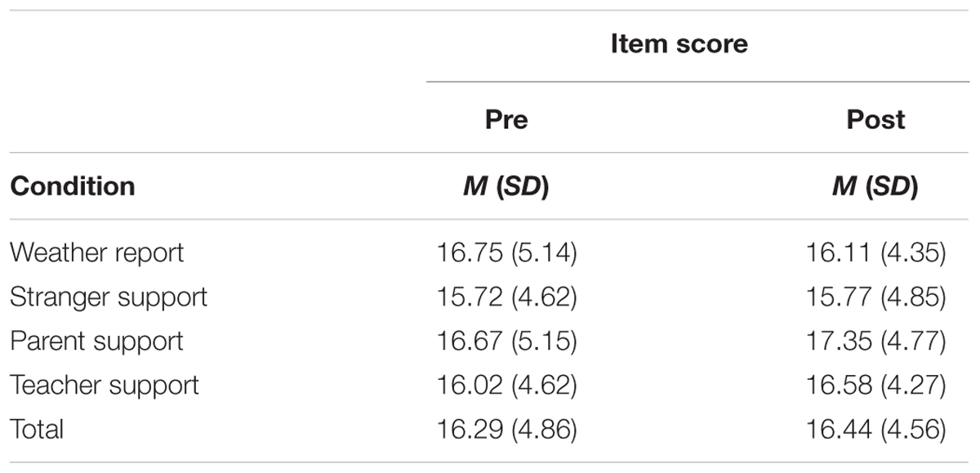The height and width of the screenshot is (473, 980).
Task: Click M (SD) under Post
Action: (x=875, y=187)
